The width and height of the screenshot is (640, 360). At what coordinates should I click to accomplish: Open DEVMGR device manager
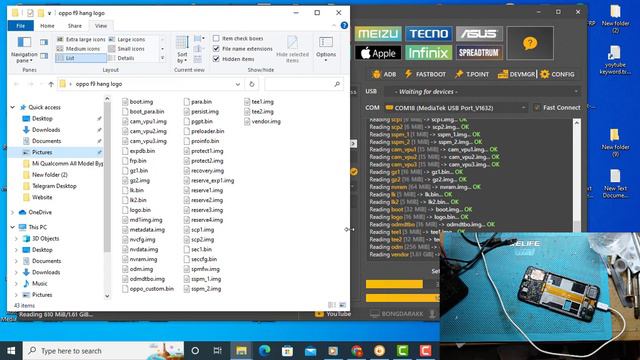tap(516, 74)
